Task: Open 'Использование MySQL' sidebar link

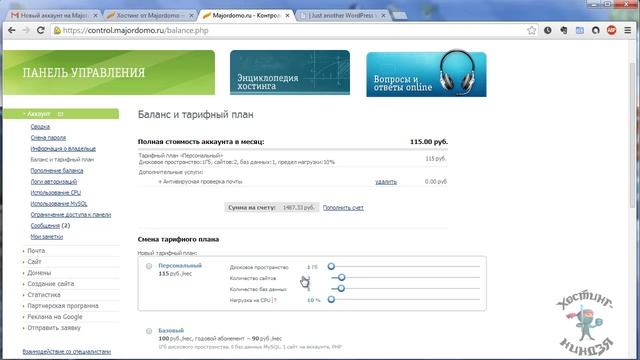Action: tap(59, 204)
